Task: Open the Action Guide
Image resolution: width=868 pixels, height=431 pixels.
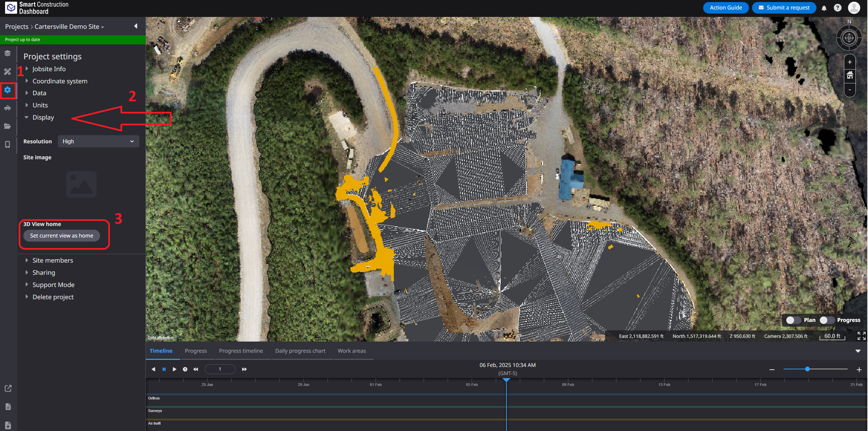Action: [x=726, y=7]
